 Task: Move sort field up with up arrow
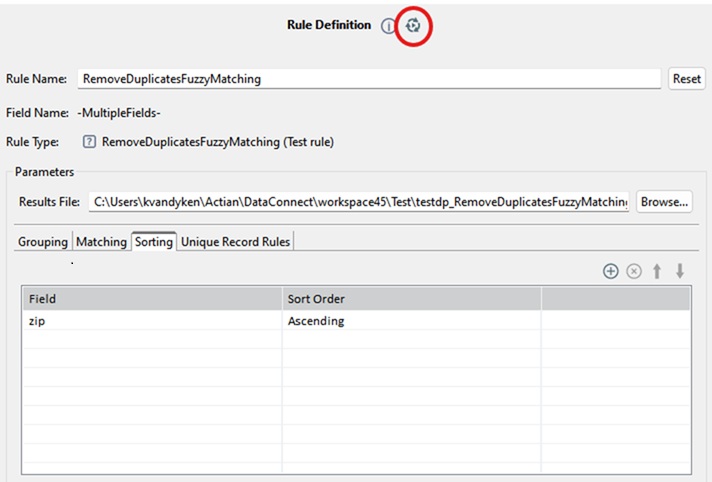click(657, 271)
